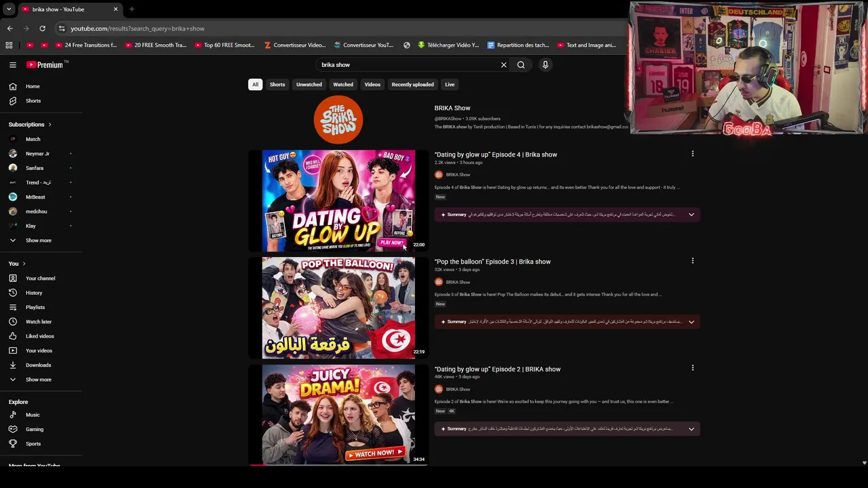Screen dimensions: 868x488
Task: Select the Shorts filter chip
Action: click(x=277, y=85)
